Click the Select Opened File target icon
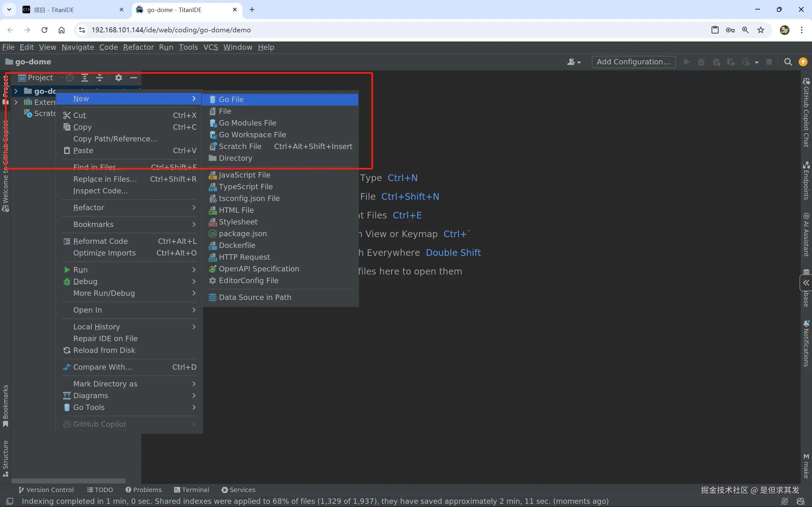Screen dimensions: 812x507 70,78
